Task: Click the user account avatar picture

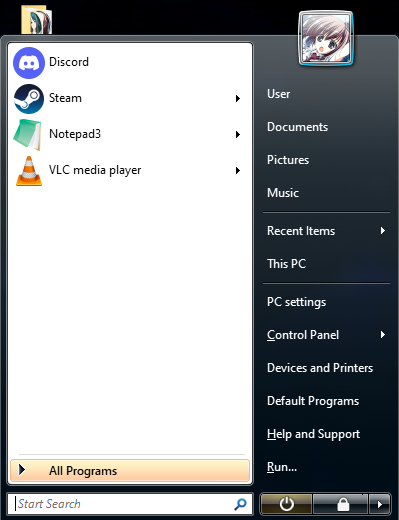Action: [326, 38]
